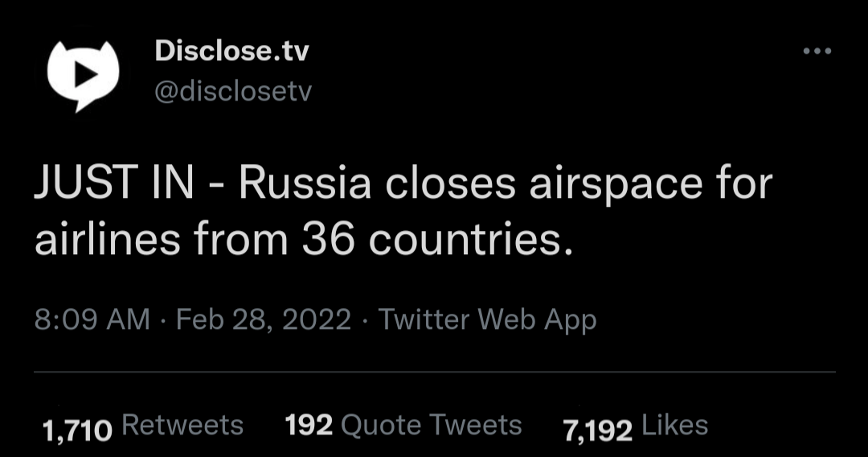
Task: View the Retweets list label
Action: [182, 425]
